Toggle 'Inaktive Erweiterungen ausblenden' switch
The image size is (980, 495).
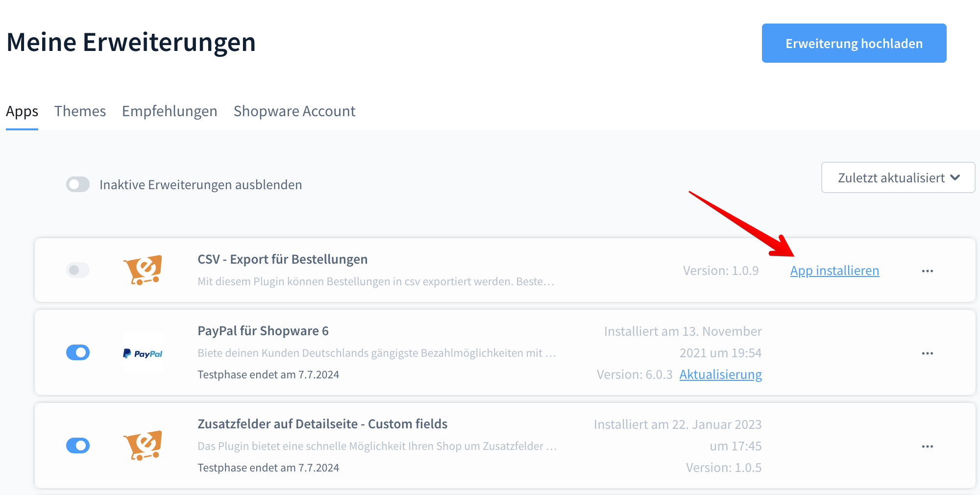[78, 185]
